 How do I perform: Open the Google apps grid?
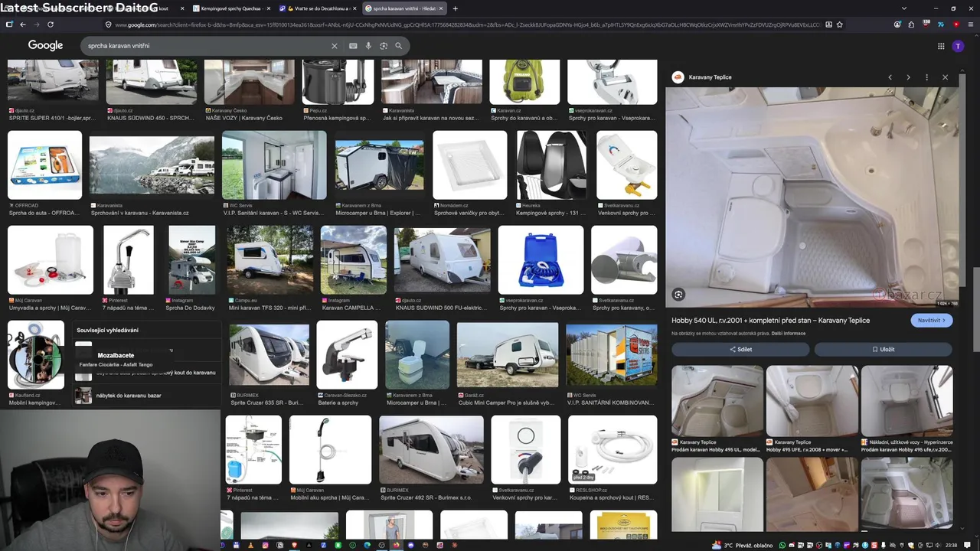(941, 46)
